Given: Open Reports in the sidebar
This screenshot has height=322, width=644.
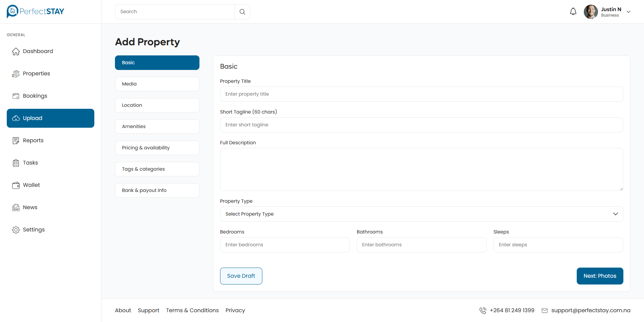Looking at the screenshot, I should (x=33, y=141).
